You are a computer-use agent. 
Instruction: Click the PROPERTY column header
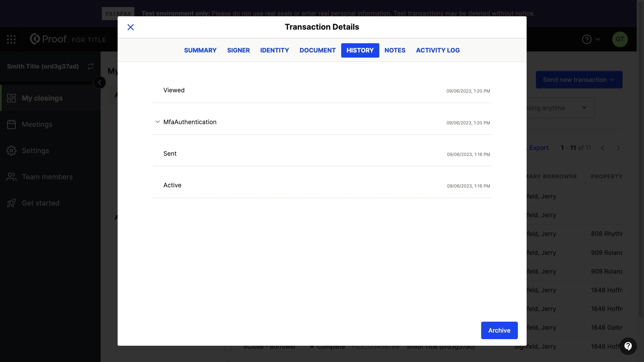point(607,176)
